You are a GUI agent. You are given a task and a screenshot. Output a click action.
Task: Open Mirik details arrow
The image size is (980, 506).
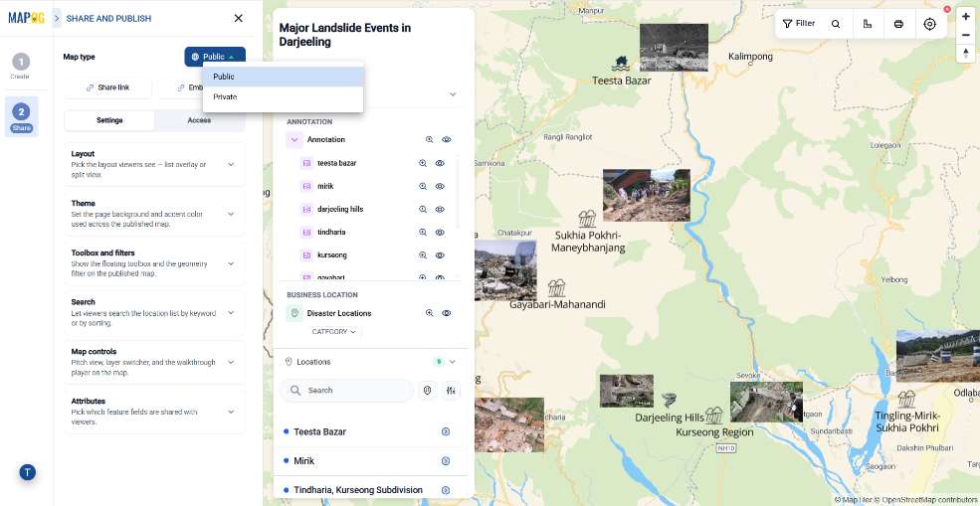(446, 461)
